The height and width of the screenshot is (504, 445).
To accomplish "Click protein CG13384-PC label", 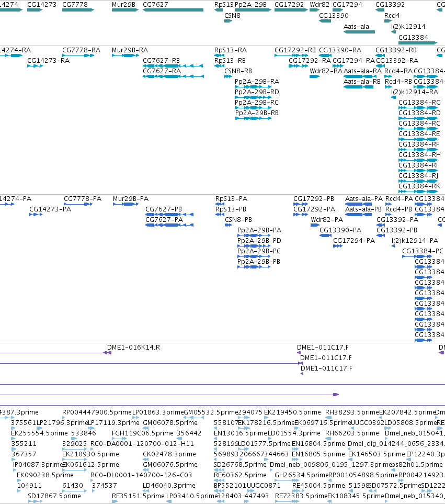I will tap(423, 251).
